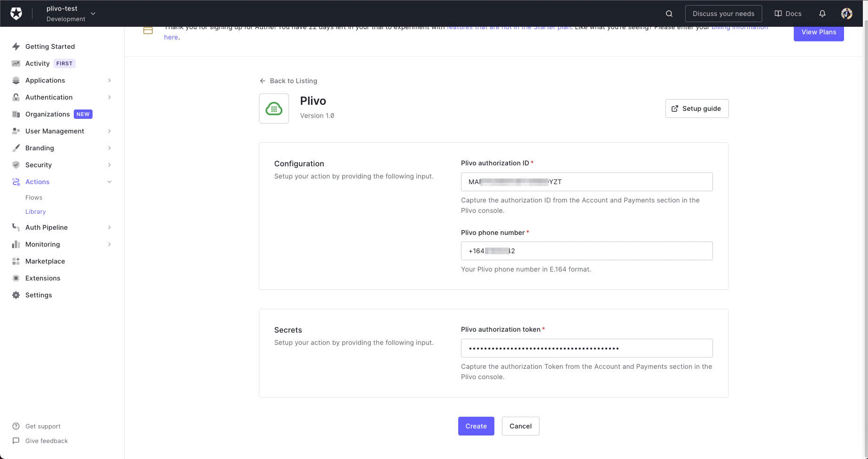This screenshot has height=459, width=868.
Task: Click the View Plans button
Action: tap(819, 32)
